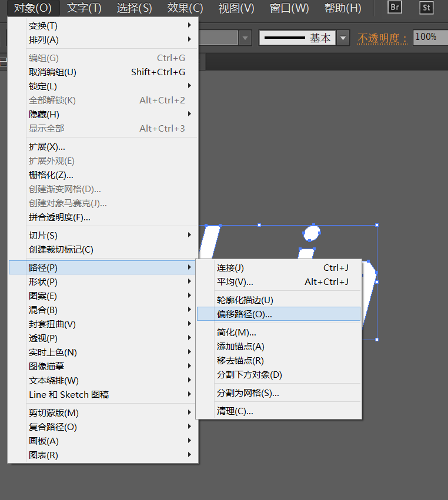This screenshot has width=448, height=500.
Task: Open the 效果(C) menu
Action: click(x=185, y=8)
